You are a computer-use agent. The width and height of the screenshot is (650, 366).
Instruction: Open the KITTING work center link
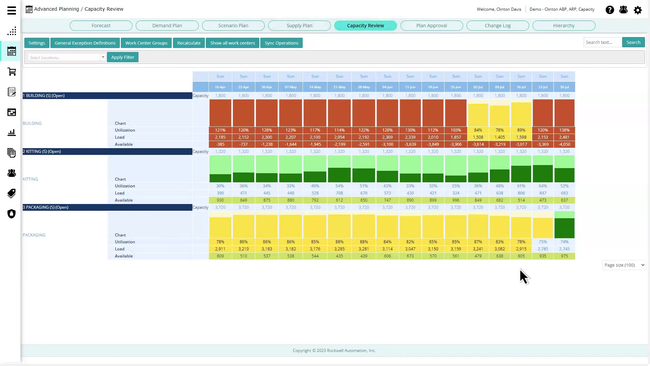coord(30,179)
